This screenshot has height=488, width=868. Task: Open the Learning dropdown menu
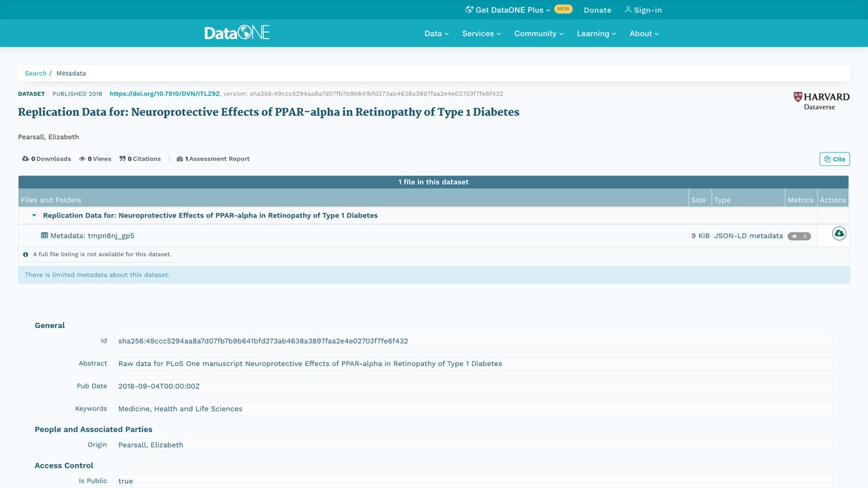tap(597, 33)
